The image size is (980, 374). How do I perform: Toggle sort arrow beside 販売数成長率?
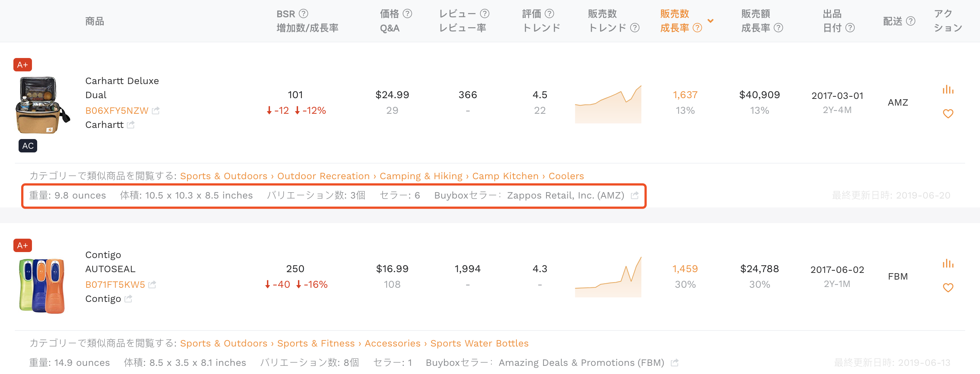[x=710, y=21]
